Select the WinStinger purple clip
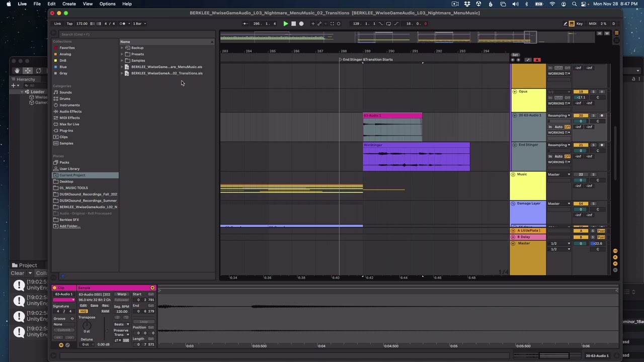The height and width of the screenshot is (362, 644). tap(416, 157)
